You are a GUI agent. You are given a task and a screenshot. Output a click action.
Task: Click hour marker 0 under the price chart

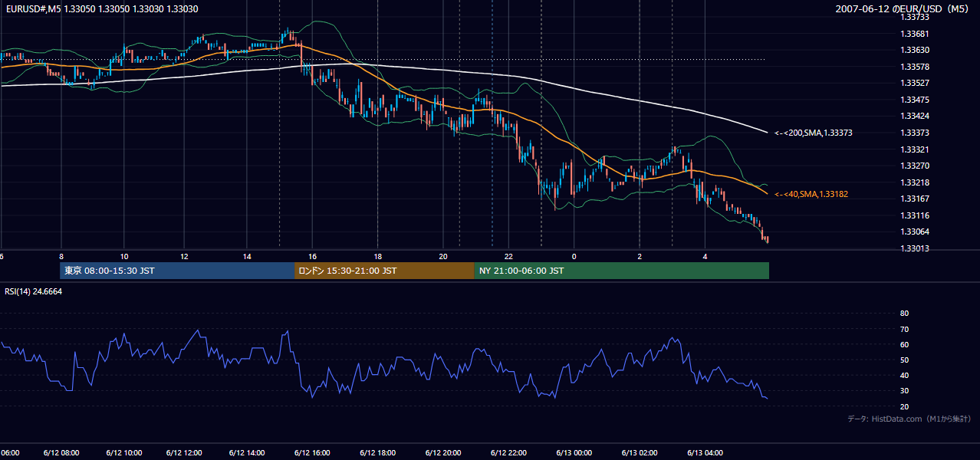[574, 256]
